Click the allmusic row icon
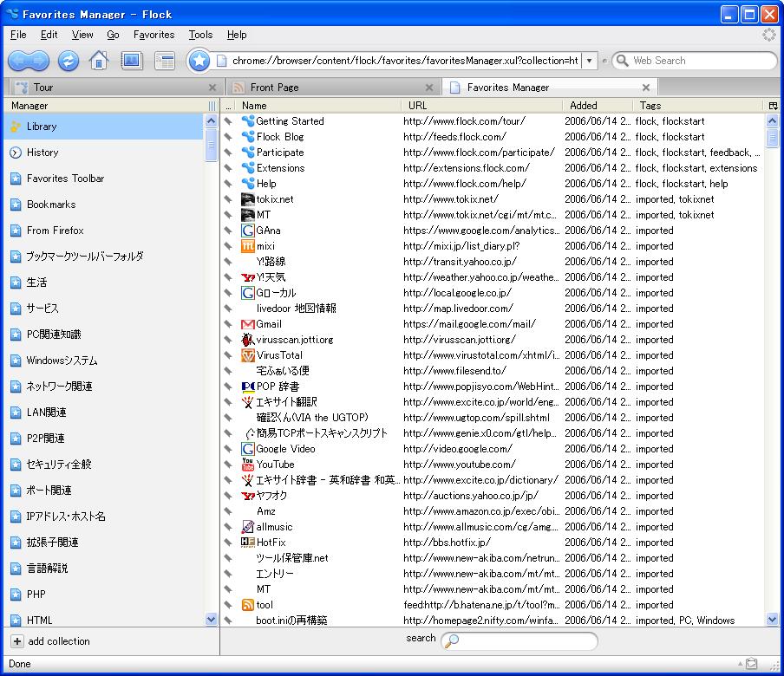This screenshot has height=676, width=784. coord(248,527)
